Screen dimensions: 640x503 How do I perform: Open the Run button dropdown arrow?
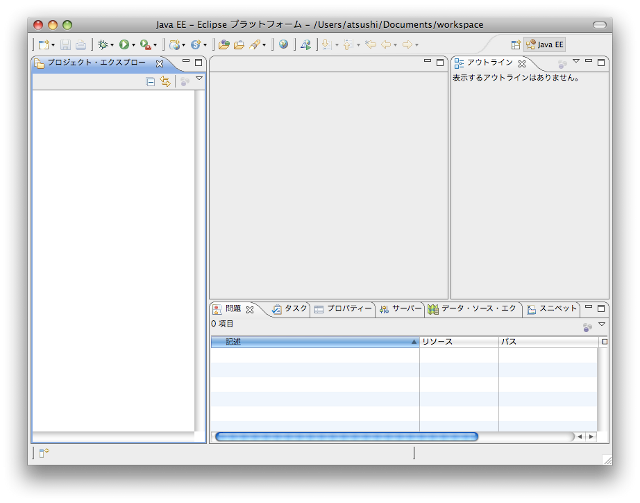pyautogui.click(x=134, y=45)
